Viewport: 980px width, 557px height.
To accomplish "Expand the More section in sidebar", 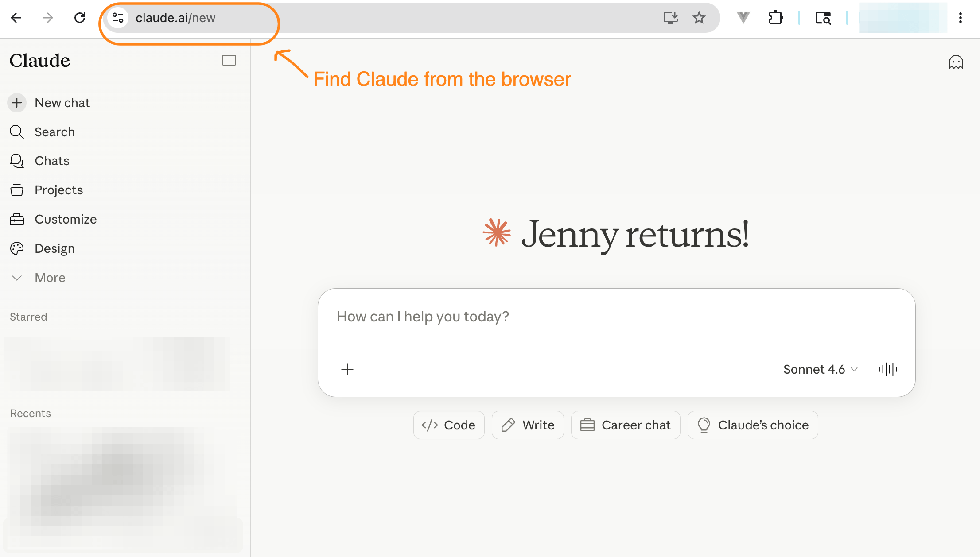I will coord(38,278).
